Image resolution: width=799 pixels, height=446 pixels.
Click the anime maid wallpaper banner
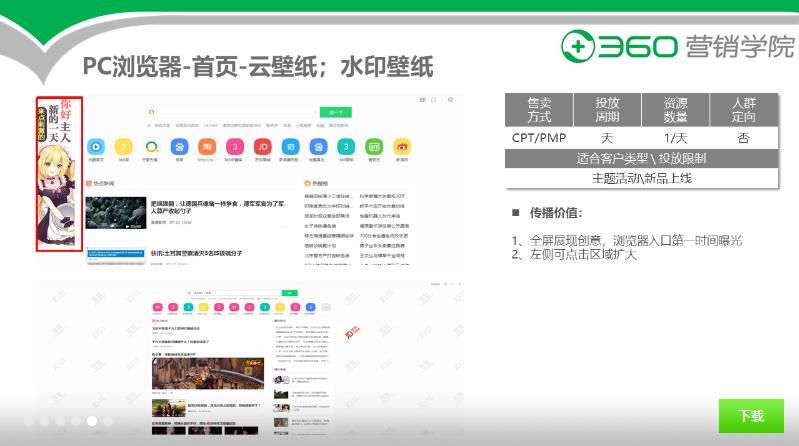tap(59, 173)
